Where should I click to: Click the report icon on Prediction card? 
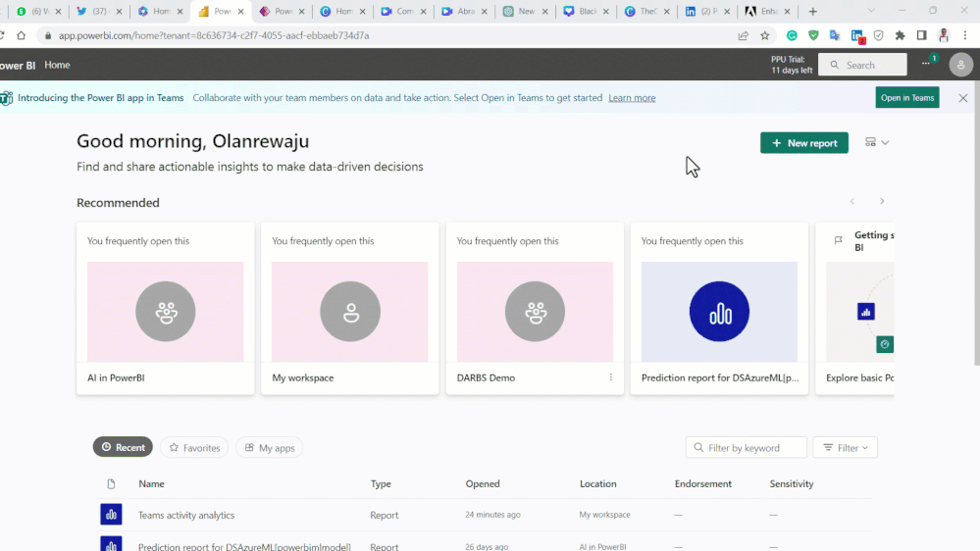(719, 312)
